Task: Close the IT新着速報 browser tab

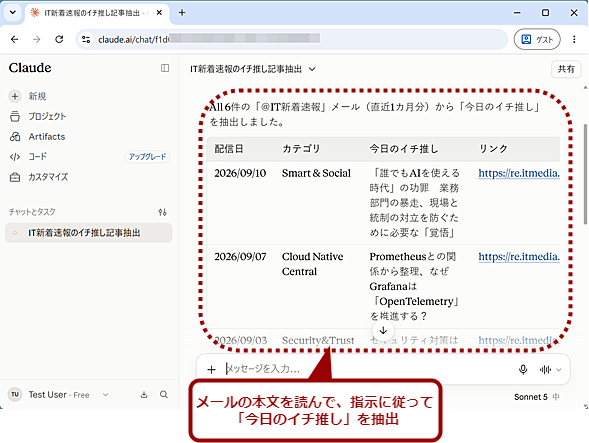Action: coord(159,13)
